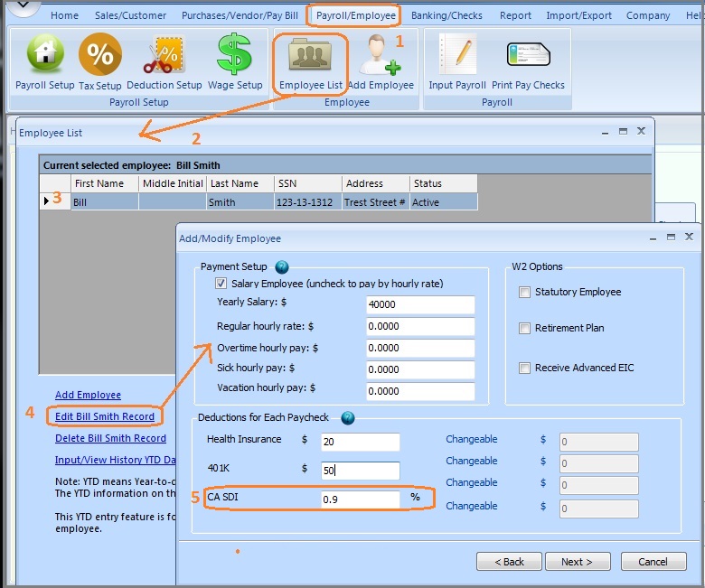This screenshot has height=588, width=705.
Task: Check the Receive Advanced EIC checkbox
Action: [524, 369]
